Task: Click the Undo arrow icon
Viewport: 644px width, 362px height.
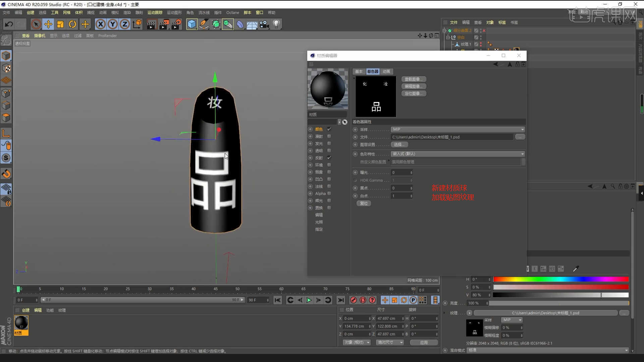Action: 9,24
